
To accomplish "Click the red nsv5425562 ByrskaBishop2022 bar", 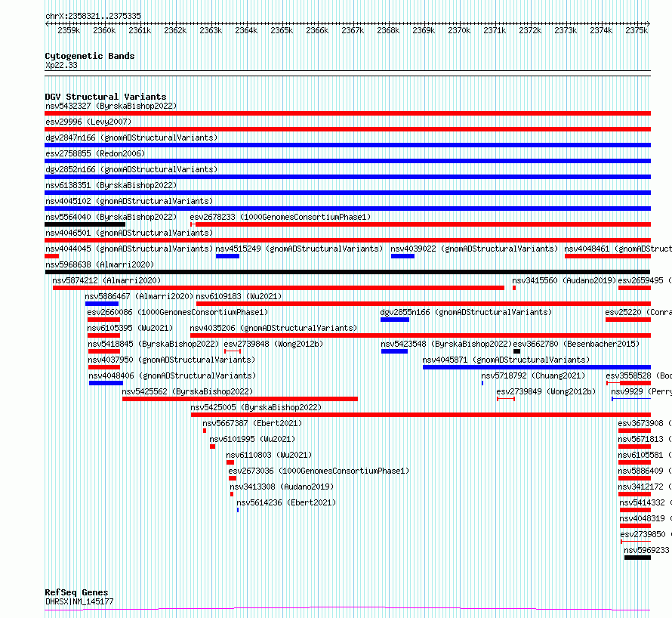I will tap(240, 399).
